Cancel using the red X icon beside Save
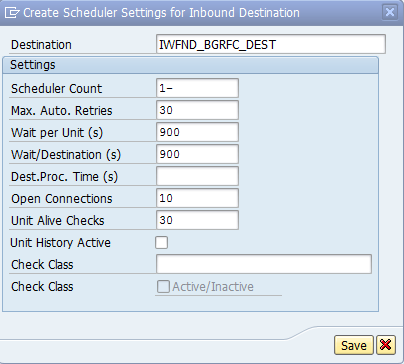This screenshot has height=364, width=404. point(386,345)
